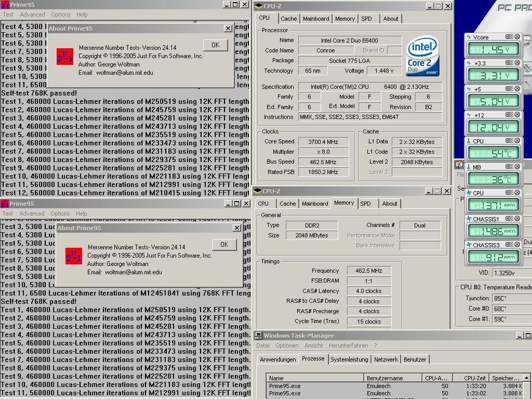Viewport: 532px width, 399px height.
Task: Click Prime95 logo in upper About dialog
Action: pyautogui.click(x=65, y=56)
